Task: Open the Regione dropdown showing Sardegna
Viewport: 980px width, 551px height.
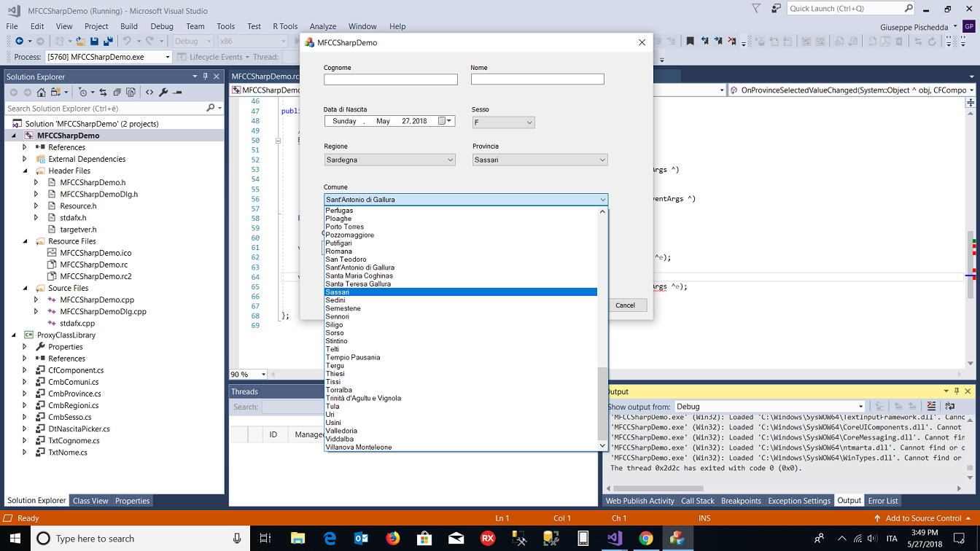Action: pos(390,160)
